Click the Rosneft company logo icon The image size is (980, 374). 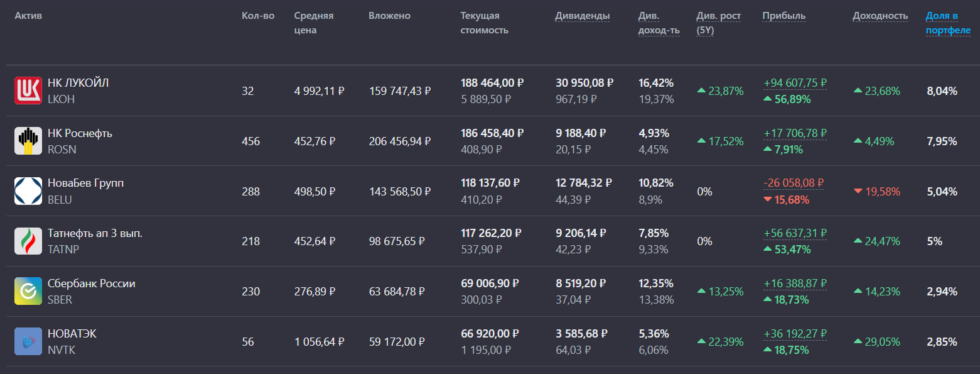pos(28,141)
